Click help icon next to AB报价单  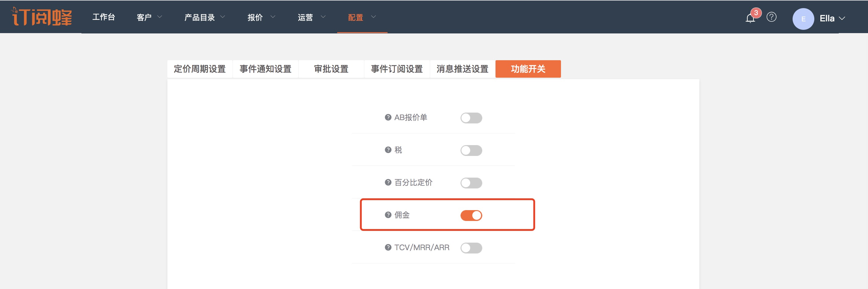pyautogui.click(x=388, y=117)
